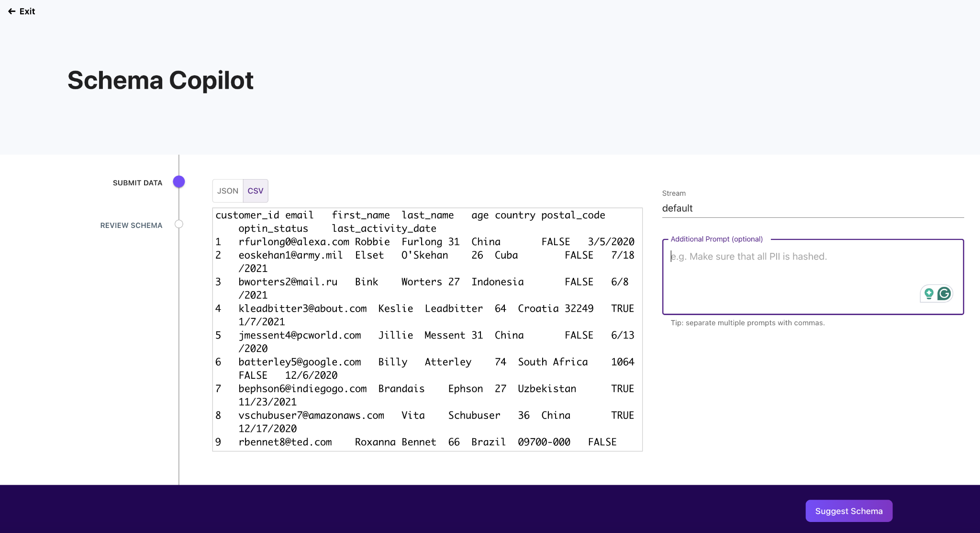This screenshot has width=980, height=533.
Task: Click the Suggest Schema button
Action: coord(849,511)
